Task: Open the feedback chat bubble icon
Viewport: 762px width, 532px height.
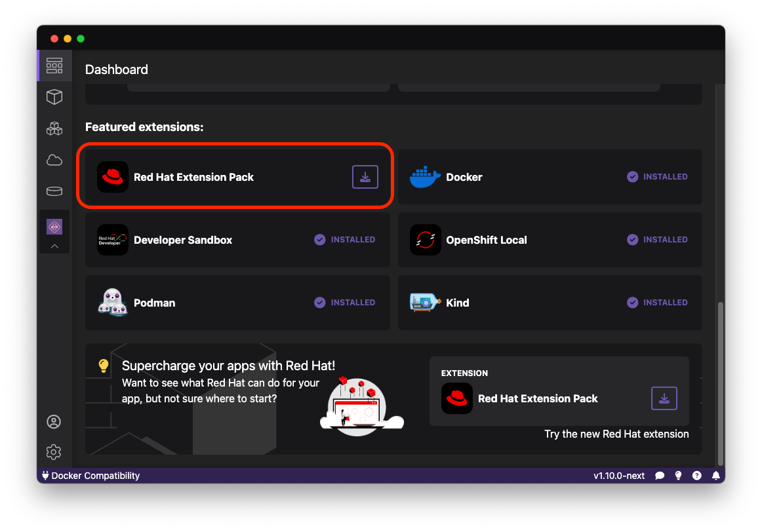Action: [x=660, y=476]
